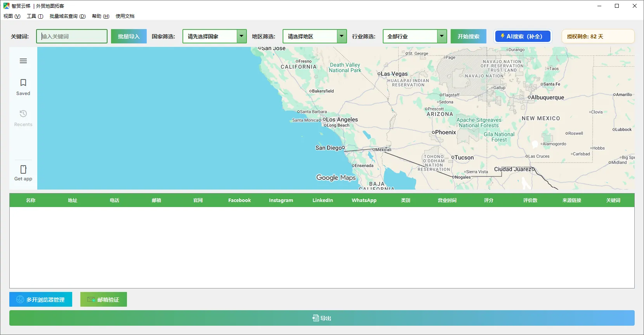
Task: Click the 邮箱 column header
Action: tap(156, 200)
